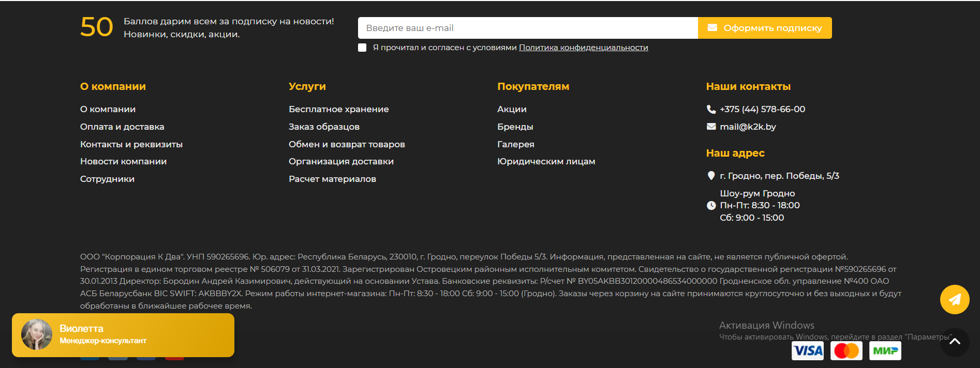Image resolution: width=980 pixels, height=368 pixels.
Task: Open Обмен и возврат товаров
Action: coord(347,144)
